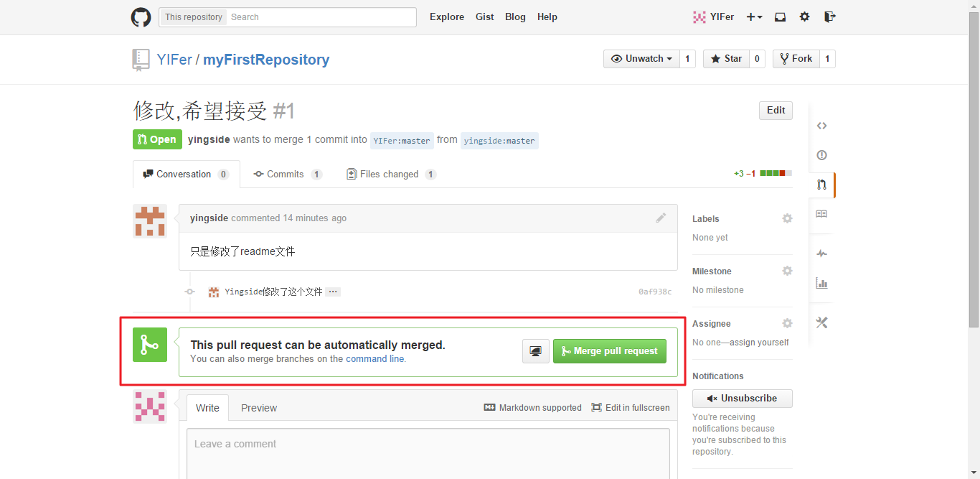Click the sign out icon

(829, 17)
